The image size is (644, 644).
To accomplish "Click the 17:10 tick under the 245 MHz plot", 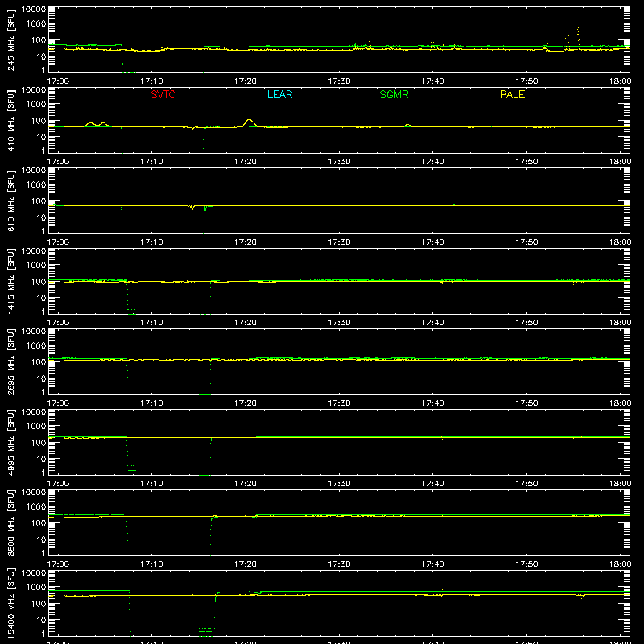I will (x=151, y=81).
